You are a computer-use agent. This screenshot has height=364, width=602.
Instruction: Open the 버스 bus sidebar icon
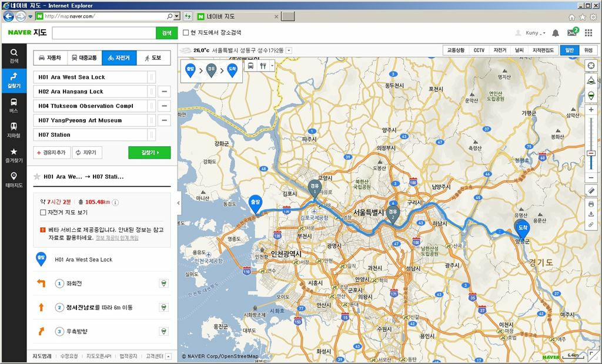click(x=14, y=105)
